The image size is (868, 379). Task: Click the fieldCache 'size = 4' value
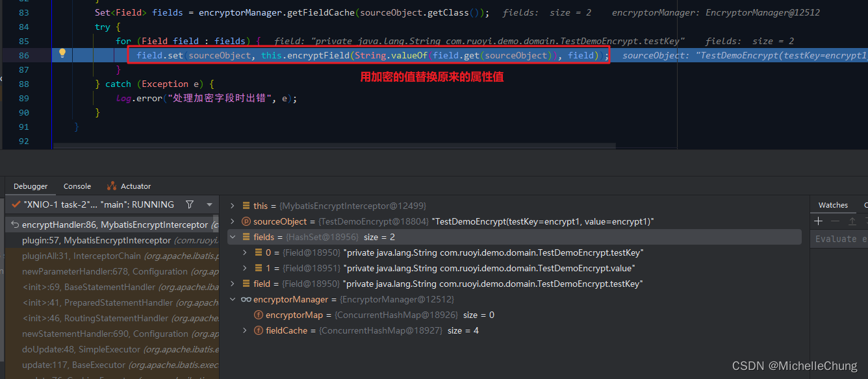[463, 330]
